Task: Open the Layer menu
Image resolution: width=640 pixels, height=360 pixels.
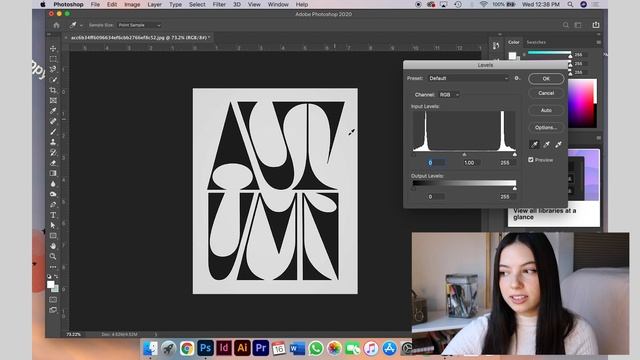Action: pos(154,4)
